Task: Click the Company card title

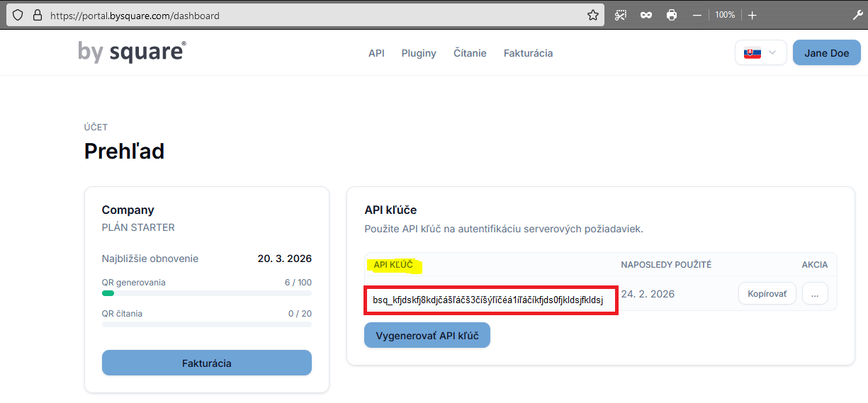Action: pyautogui.click(x=128, y=210)
